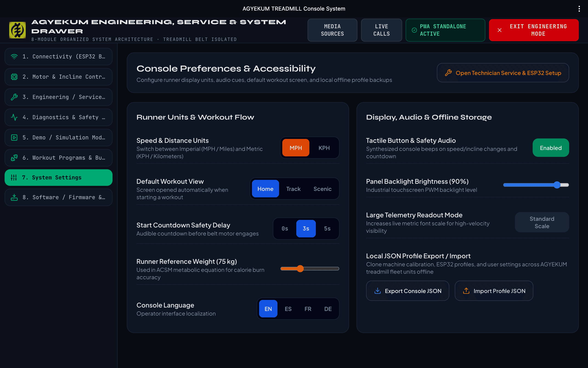Open 1. Connectivity (ESP32) module
This screenshot has width=588, height=368.
[x=59, y=57]
